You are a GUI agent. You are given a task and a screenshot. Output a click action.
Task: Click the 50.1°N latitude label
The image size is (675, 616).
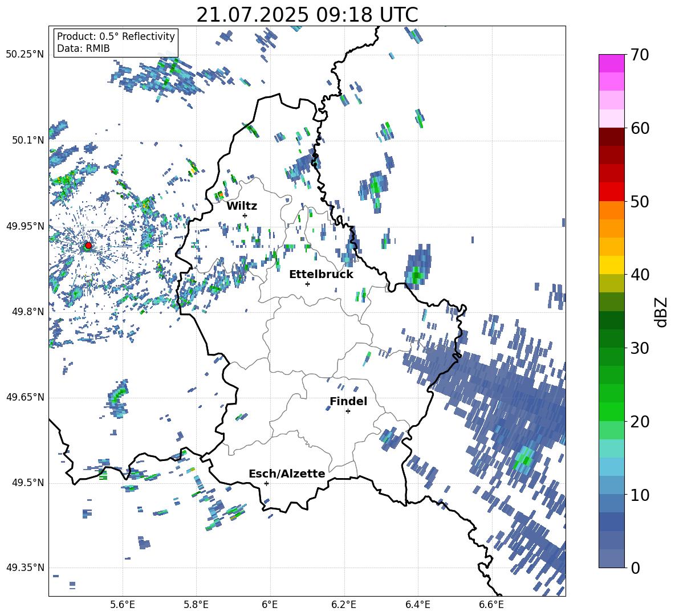(x=28, y=140)
